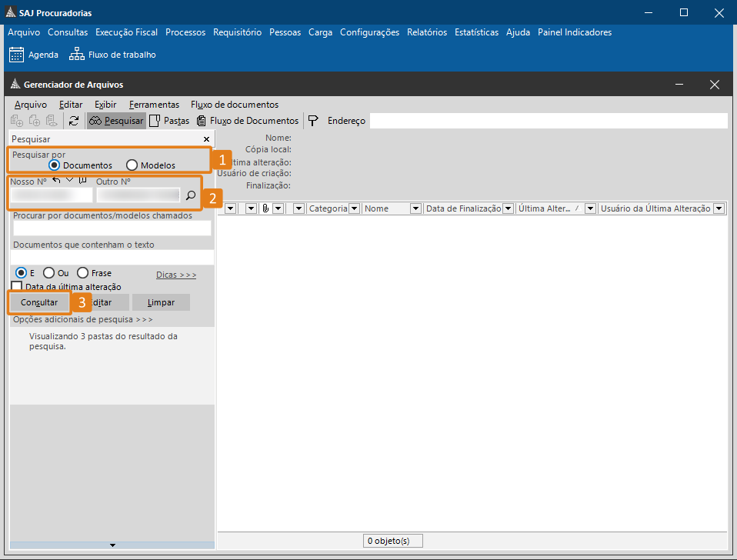
Task: Enable Data da última alteração checkbox
Action: [x=17, y=286]
